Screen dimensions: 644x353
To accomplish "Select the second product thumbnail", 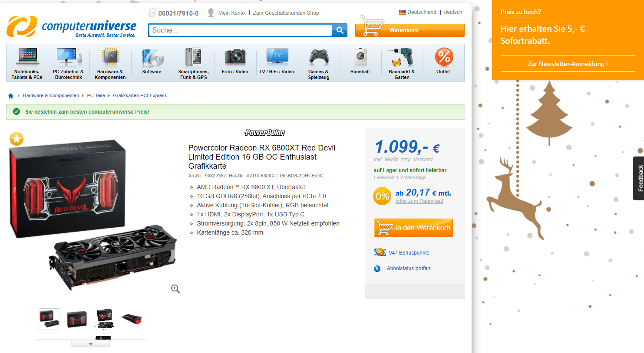I will (77, 319).
